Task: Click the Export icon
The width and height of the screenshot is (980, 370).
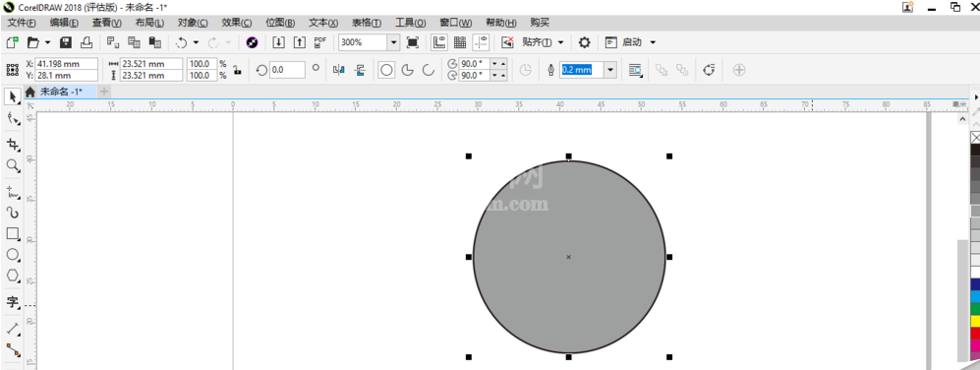Action: tap(300, 42)
